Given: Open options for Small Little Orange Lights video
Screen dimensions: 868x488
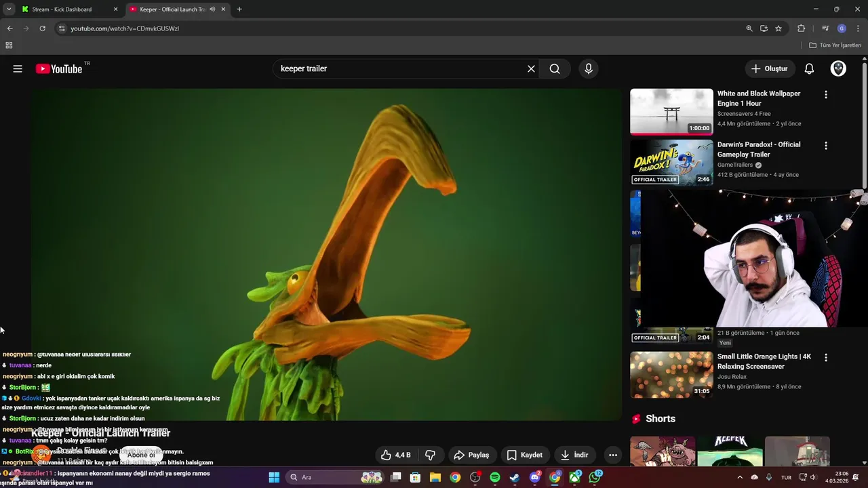Looking at the screenshot, I should [x=825, y=357].
